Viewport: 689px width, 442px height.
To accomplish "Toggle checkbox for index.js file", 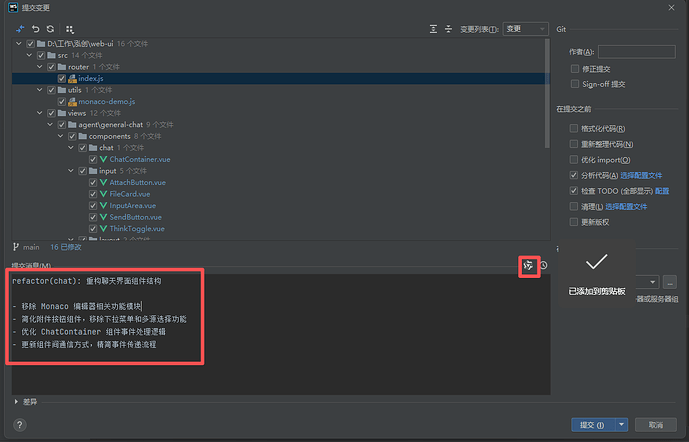I will (62, 79).
